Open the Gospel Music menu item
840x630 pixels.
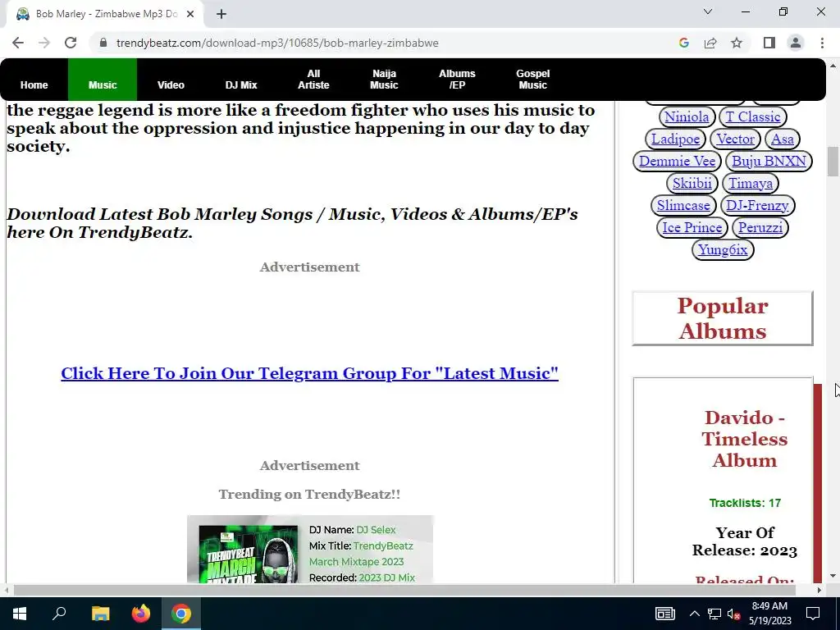[532, 80]
